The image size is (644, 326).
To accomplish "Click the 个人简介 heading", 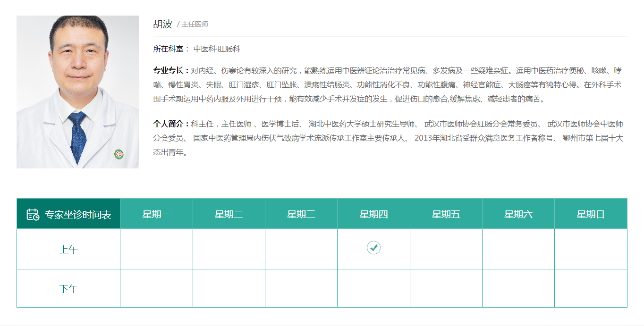I will [170, 124].
